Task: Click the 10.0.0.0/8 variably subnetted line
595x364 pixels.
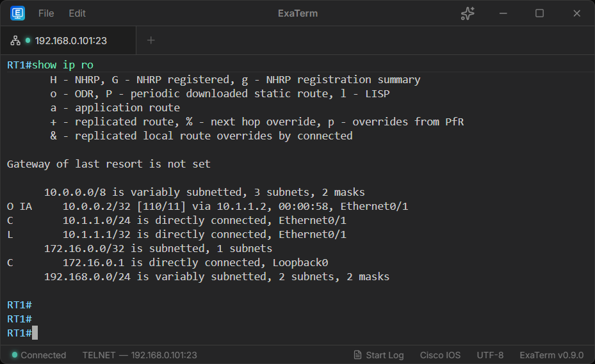Action: [204, 193]
